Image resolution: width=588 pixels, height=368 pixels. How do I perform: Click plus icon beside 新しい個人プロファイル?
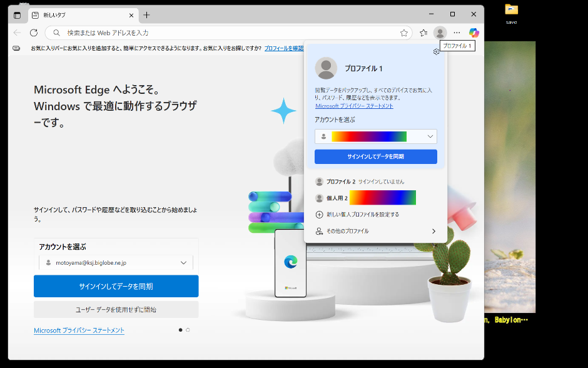319,215
